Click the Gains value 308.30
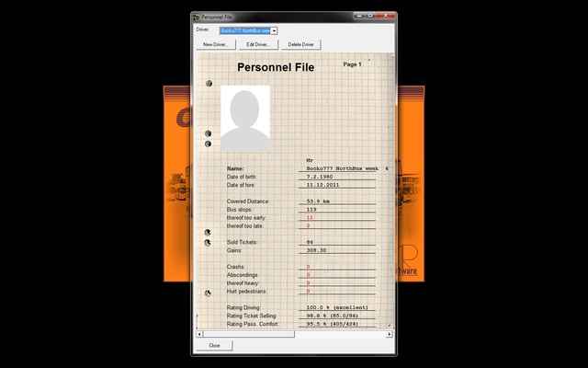Screen dimensions: 588x368 (317, 250)
